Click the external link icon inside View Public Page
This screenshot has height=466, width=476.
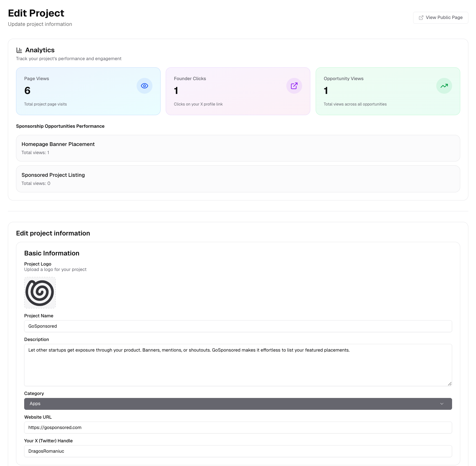click(421, 18)
